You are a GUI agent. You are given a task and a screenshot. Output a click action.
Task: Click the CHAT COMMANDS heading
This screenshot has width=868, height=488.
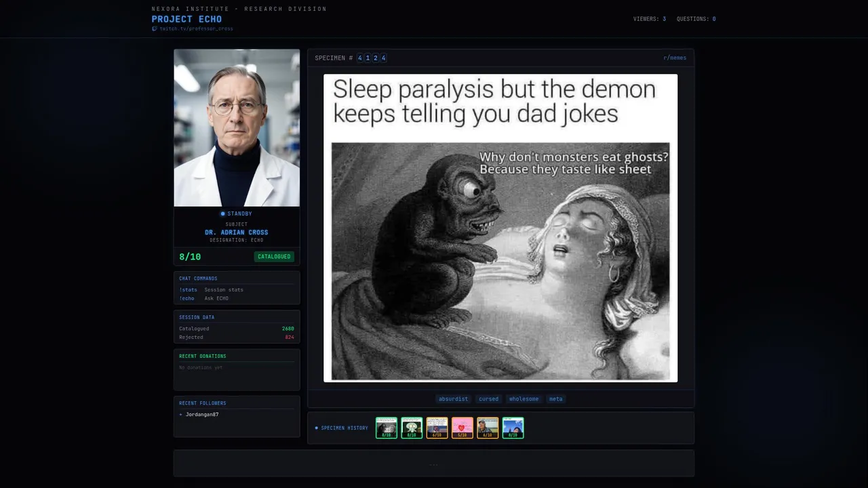coord(198,279)
